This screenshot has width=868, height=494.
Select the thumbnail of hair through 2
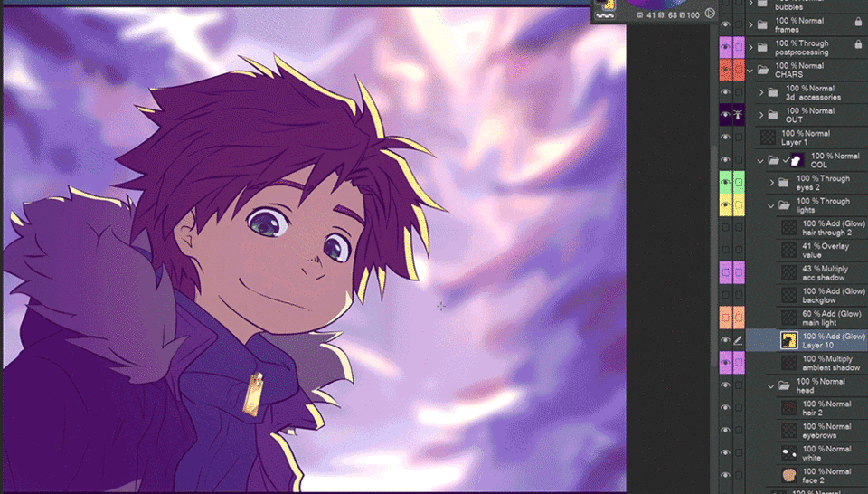(789, 228)
